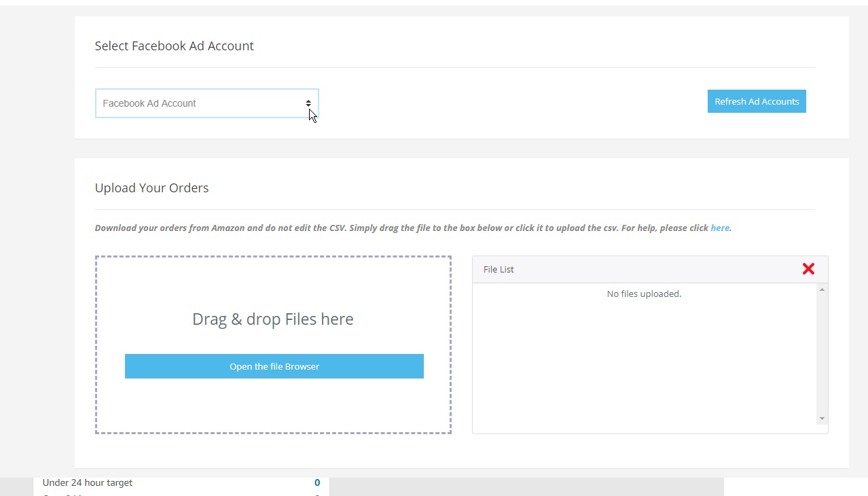868x496 pixels.
Task: Click the red X in File List
Action: (808, 269)
